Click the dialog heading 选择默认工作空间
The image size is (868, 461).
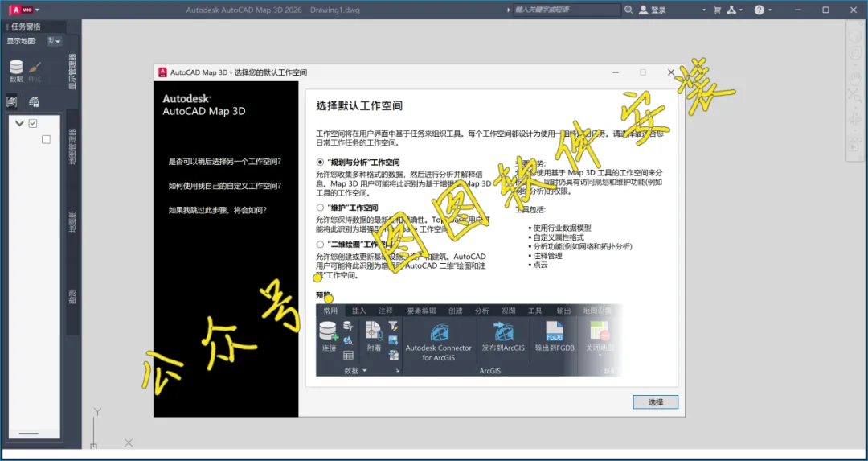point(359,106)
